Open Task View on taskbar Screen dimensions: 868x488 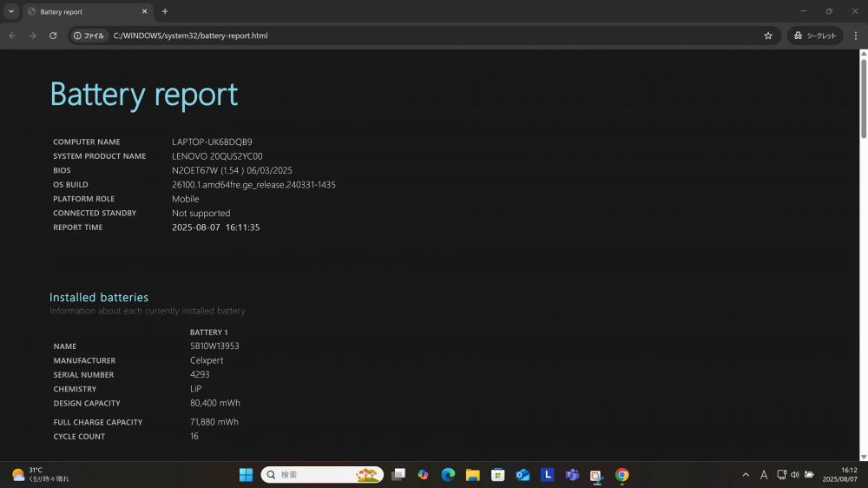coord(398,475)
